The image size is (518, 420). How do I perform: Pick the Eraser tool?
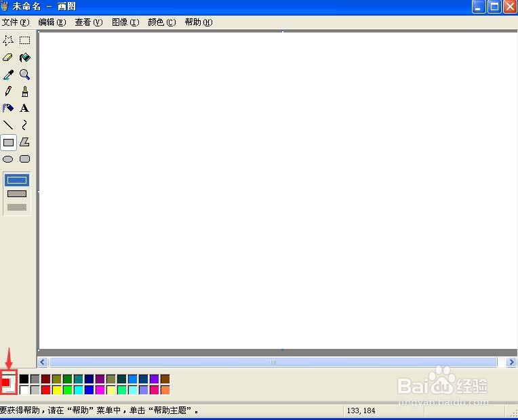pos(8,58)
